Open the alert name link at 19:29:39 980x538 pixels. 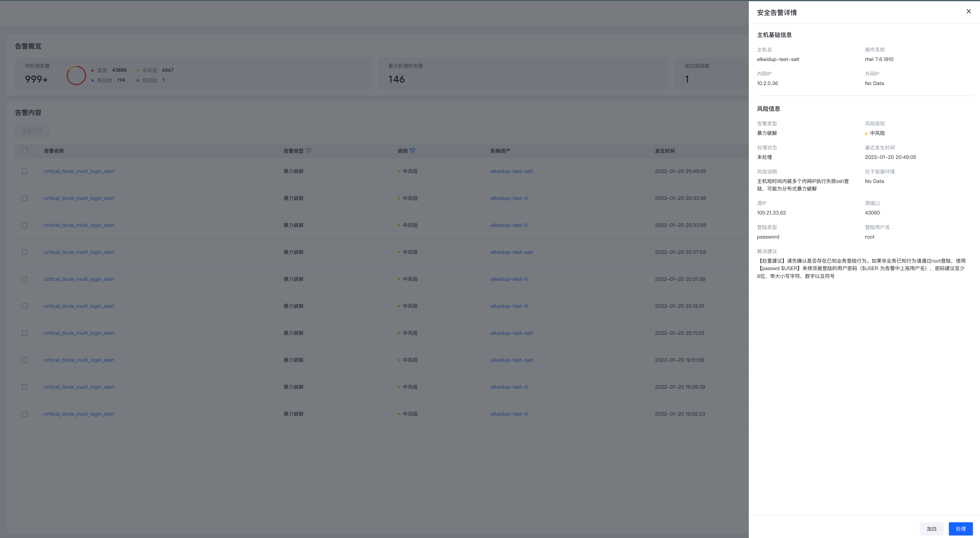click(79, 387)
